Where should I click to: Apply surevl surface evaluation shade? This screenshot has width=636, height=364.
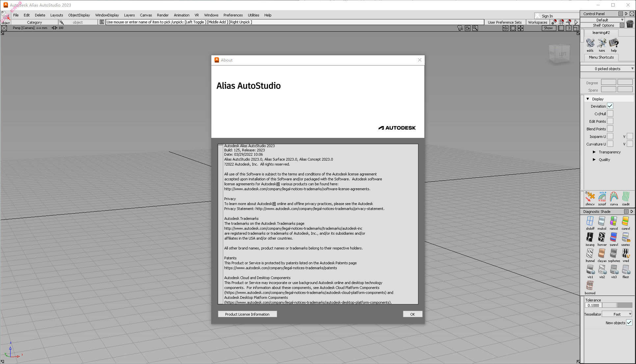tap(614, 239)
